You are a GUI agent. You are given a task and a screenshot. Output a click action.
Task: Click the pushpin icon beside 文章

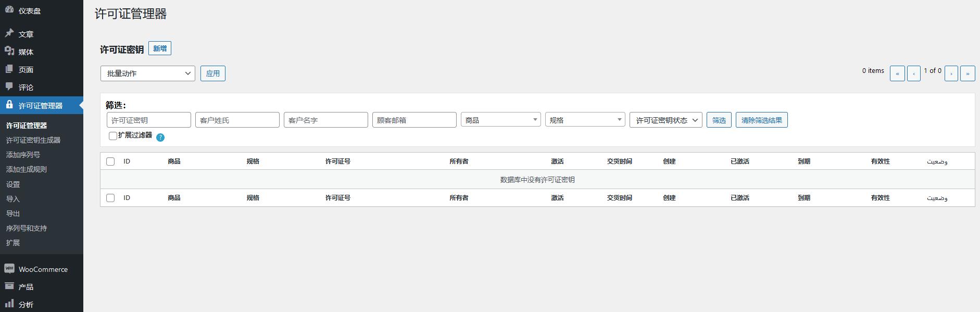9,33
